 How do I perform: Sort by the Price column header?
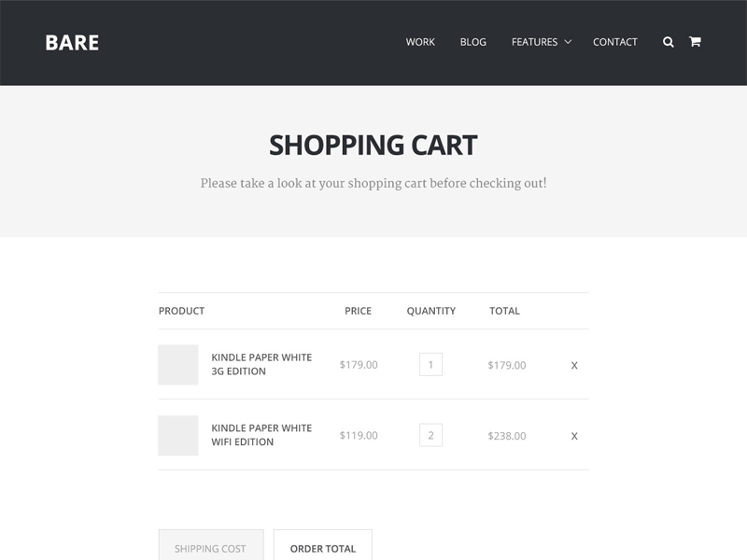(x=359, y=309)
